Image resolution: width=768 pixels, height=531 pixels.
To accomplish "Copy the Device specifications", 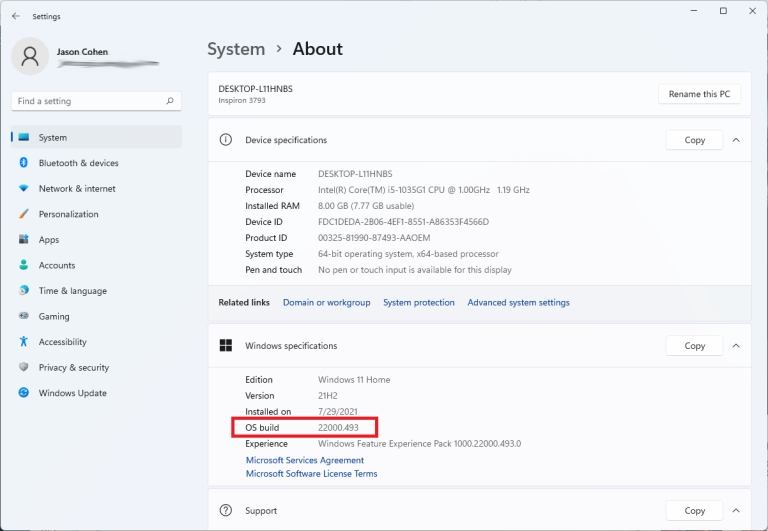I will click(x=694, y=140).
